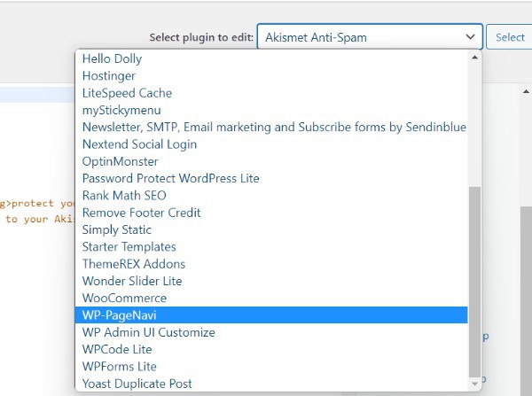Viewport: 532px width, 396px height.
Task: Select Nextend Social Login option
Action: tap(271, 144)
